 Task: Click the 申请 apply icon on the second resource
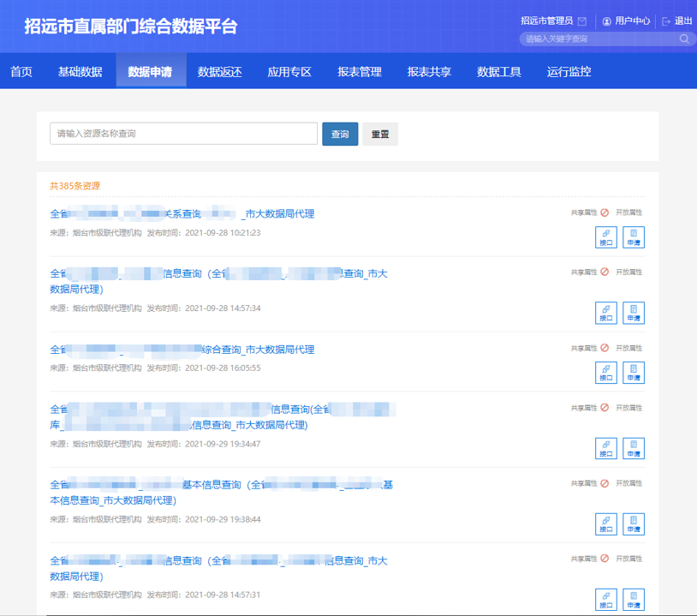(x=633, y=313)
